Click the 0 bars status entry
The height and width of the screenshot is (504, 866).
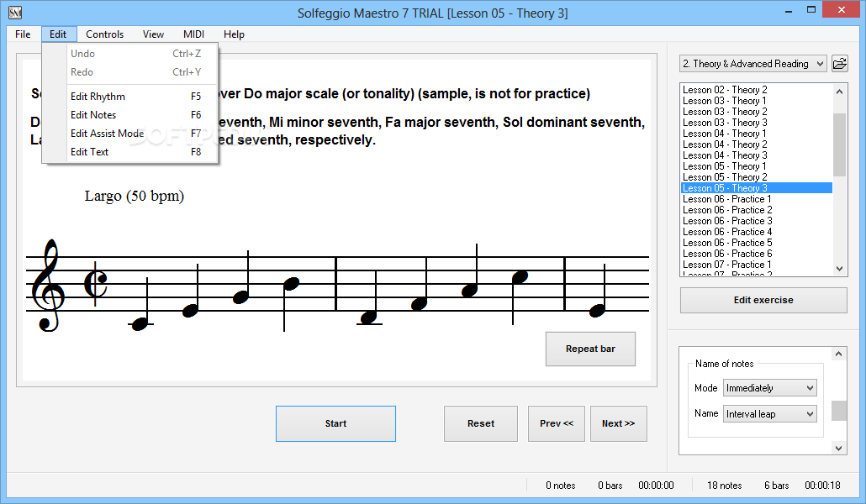[x=610, y=486]
